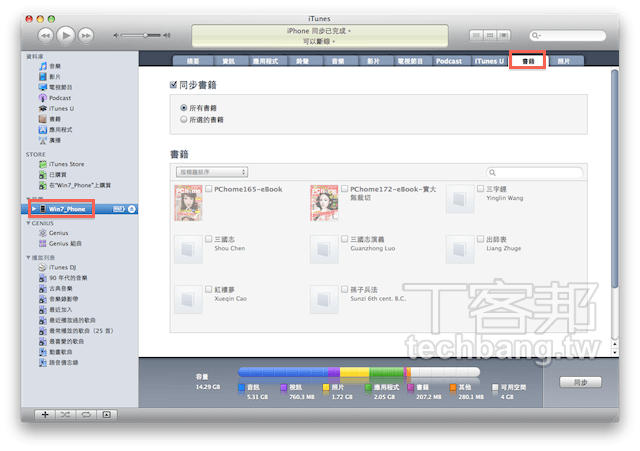
Task: Switch to 資訊 info tab
Action: pyautogui.click(x=229, y=61)
